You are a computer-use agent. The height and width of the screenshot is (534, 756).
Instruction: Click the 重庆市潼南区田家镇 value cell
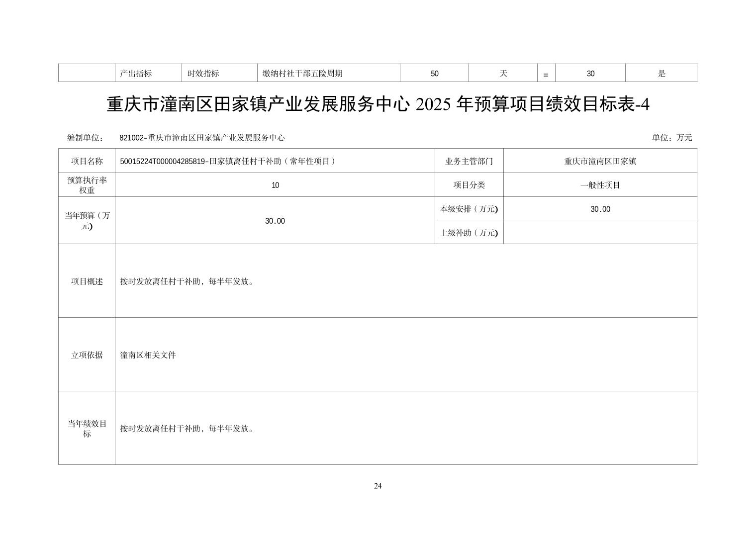(x=600, y=161)
